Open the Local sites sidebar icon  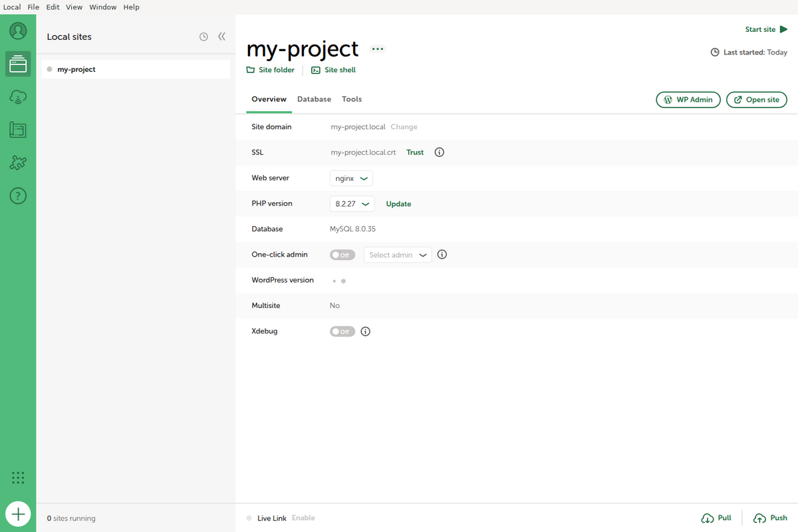click(x=18, y=64)
